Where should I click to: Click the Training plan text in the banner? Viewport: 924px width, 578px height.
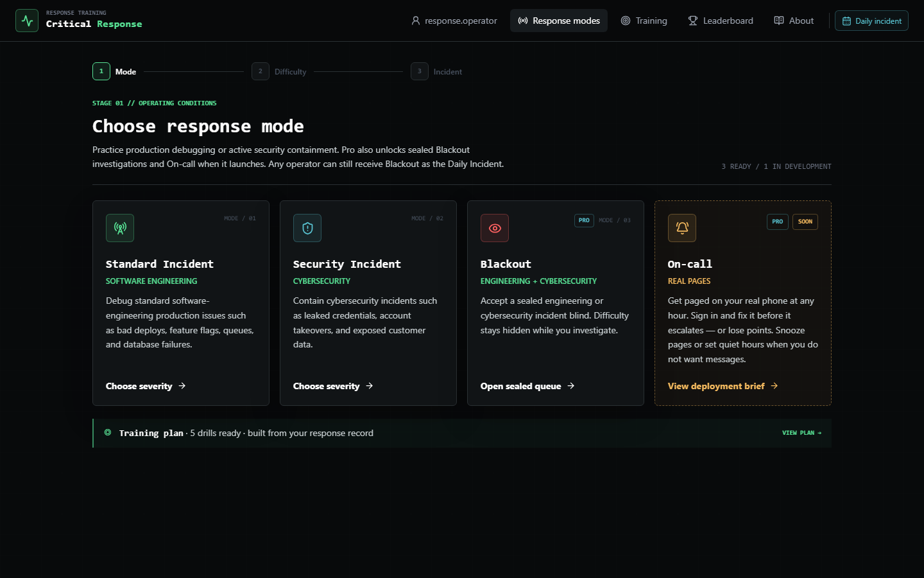click(x=151, y=433)
